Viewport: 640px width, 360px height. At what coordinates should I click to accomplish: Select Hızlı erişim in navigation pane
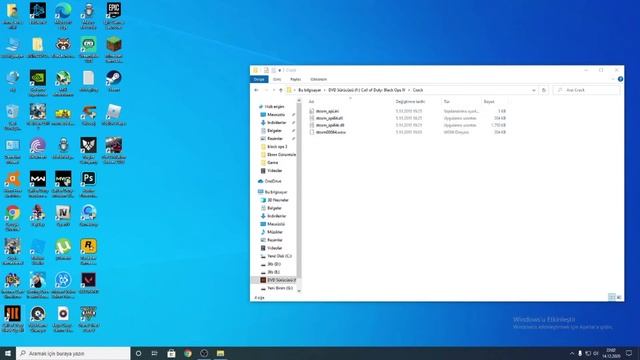click(x=274, y=107)
